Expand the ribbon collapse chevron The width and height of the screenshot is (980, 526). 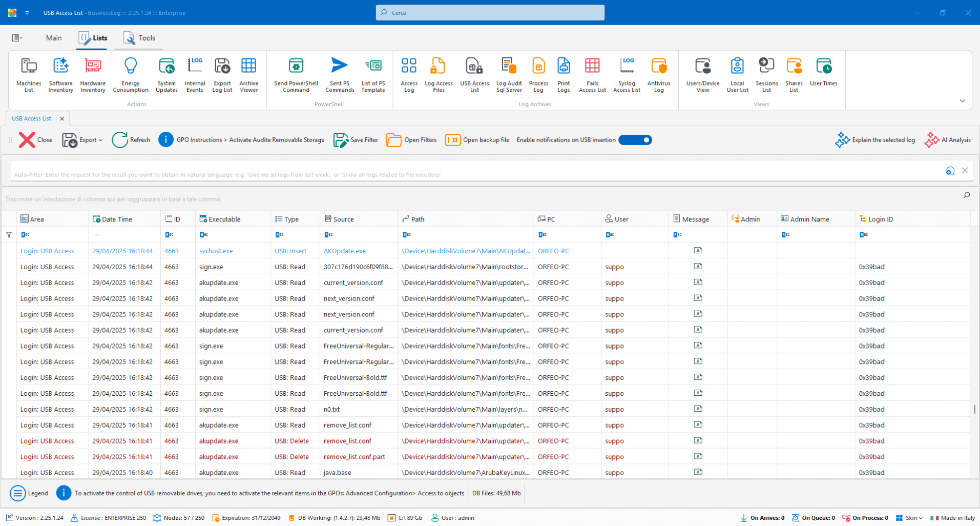tap(962, 101)
